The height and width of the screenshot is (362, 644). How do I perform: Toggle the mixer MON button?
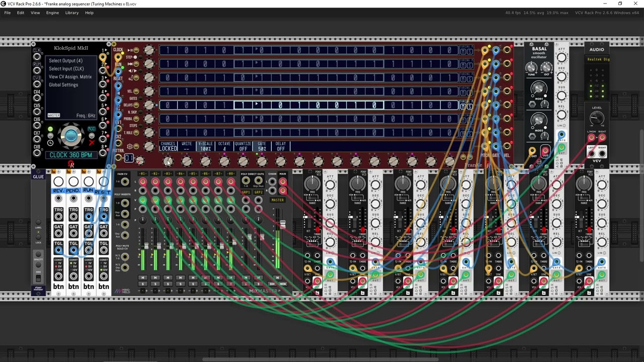[x=283, y=284]
